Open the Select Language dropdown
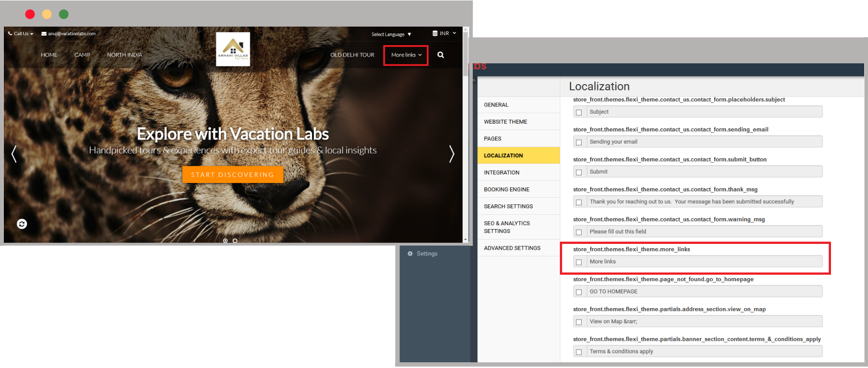The image size is (868, 368). pos(391,34)
